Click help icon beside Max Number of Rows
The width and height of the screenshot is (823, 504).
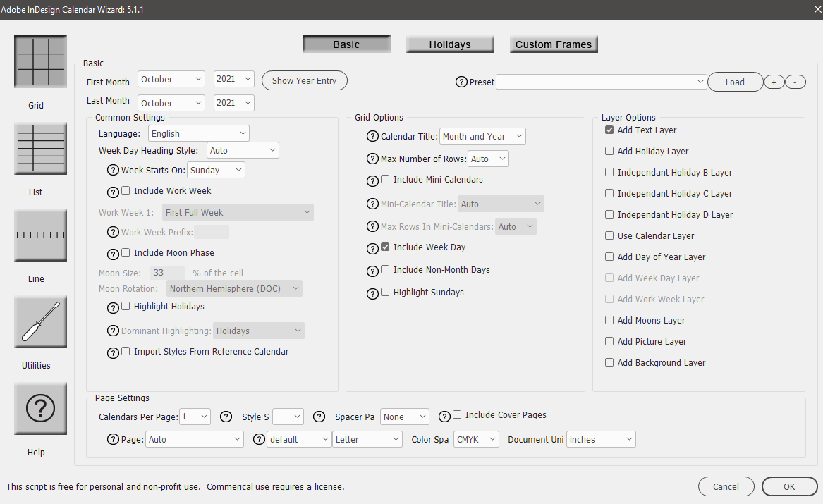372,159
